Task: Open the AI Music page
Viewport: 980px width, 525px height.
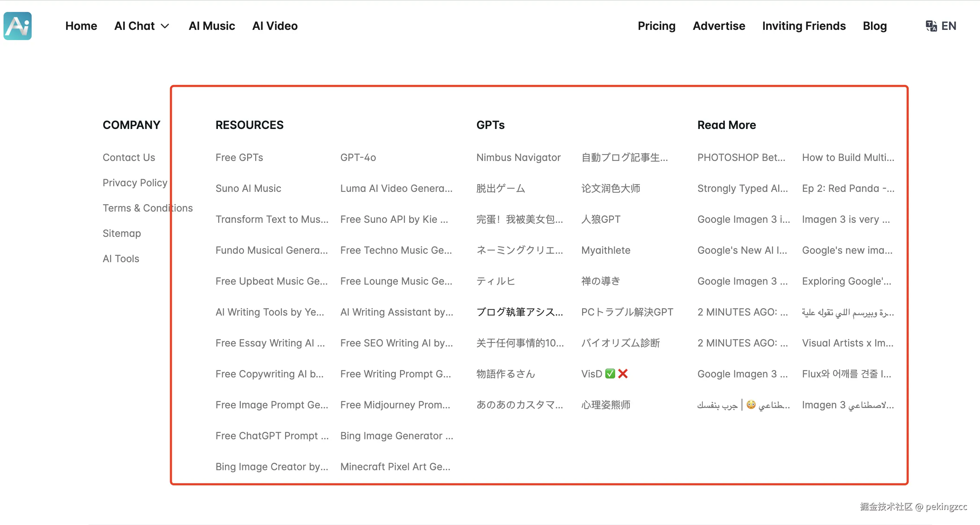Action: point(212,26)
